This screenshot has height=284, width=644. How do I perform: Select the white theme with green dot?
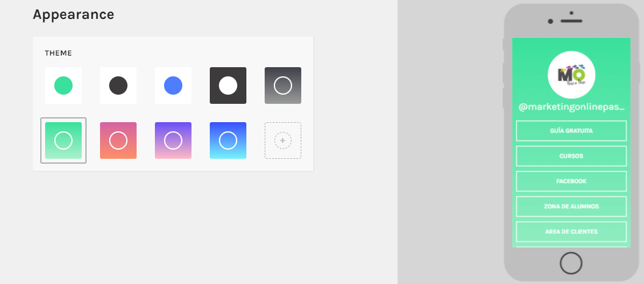63,86
